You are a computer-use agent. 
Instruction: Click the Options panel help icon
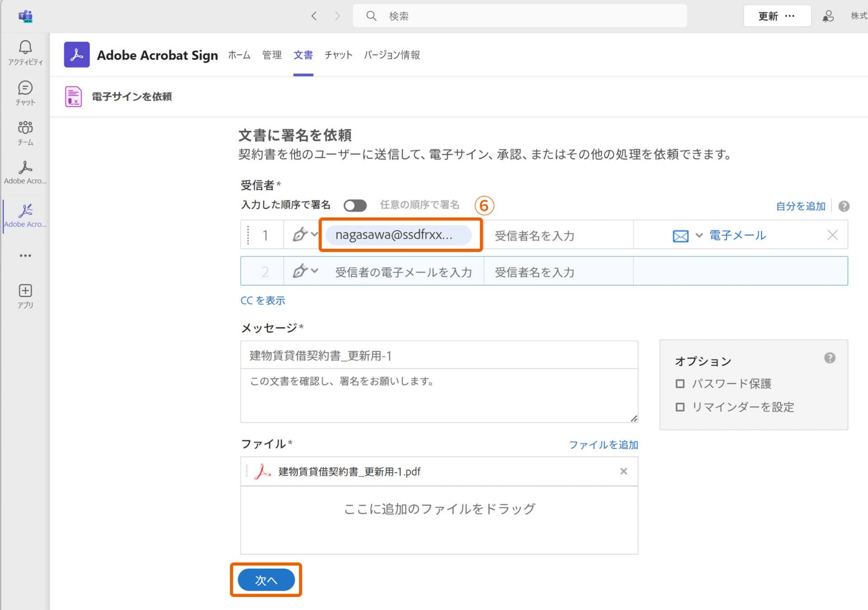[x=830, y=358]
